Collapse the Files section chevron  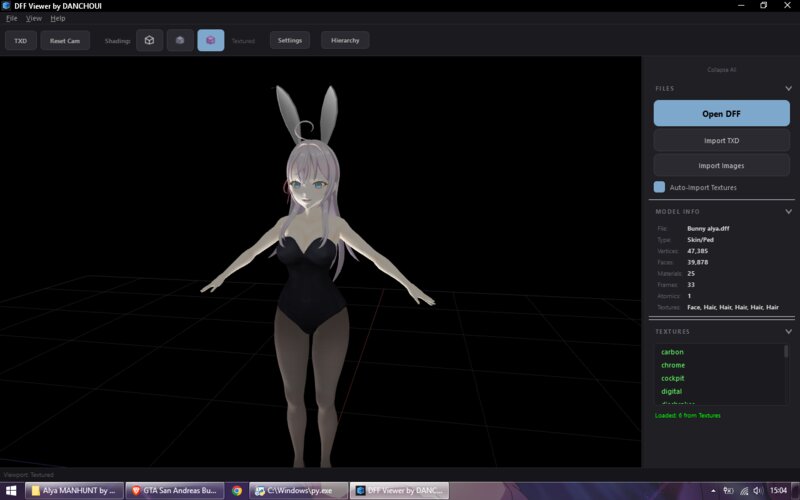tap(788, 88)
